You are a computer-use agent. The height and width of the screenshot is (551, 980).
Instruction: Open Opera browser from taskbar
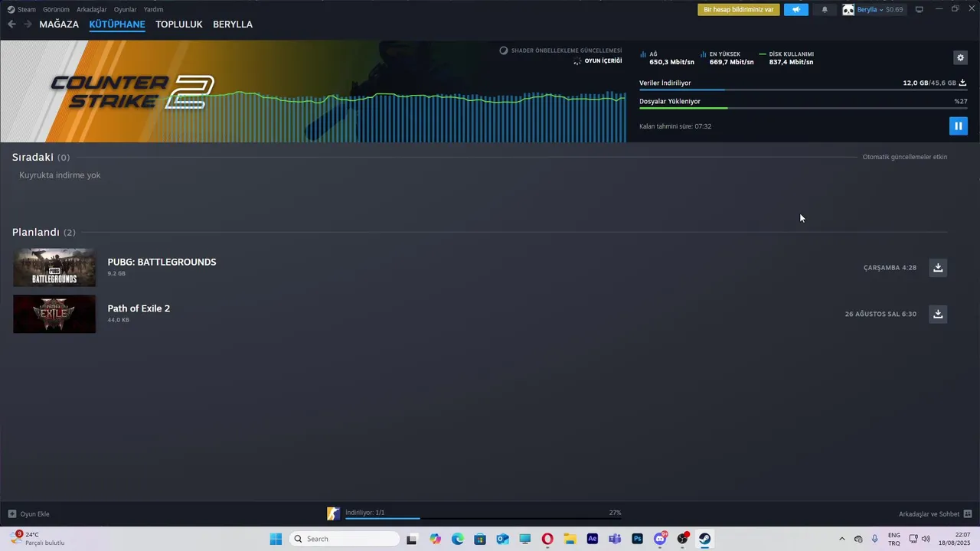547,539
